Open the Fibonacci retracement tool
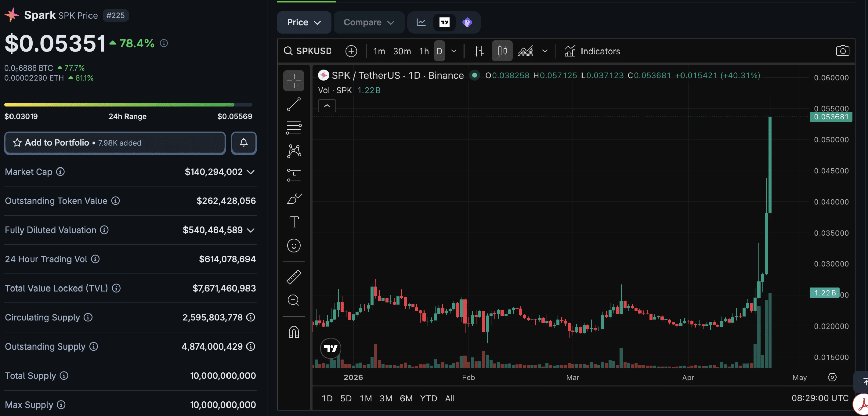This screenshot has height=416, width=868. [294, 128]
